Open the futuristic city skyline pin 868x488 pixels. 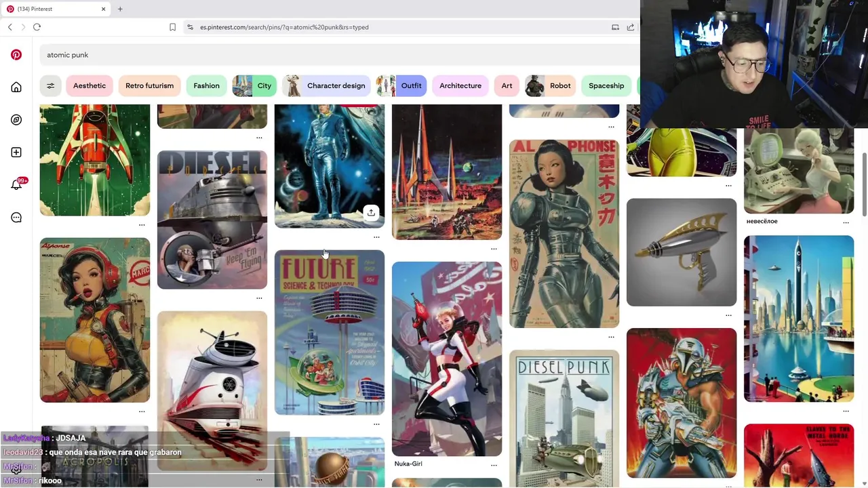pos(799,319)
